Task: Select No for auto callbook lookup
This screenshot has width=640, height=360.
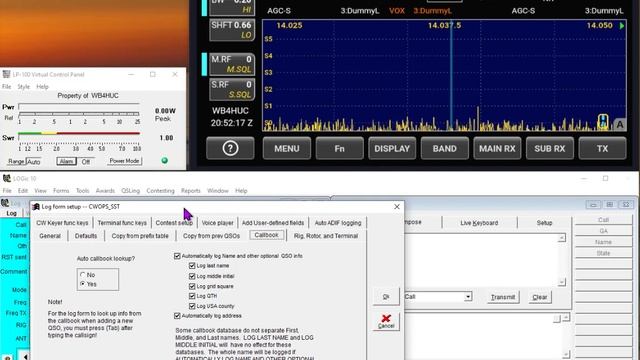Action: pos(83,275)
